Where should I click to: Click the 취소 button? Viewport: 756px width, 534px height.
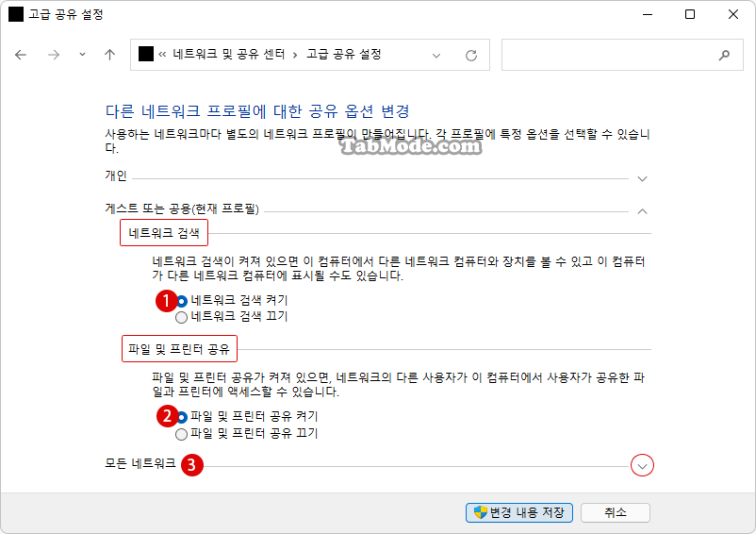[616, 512]
